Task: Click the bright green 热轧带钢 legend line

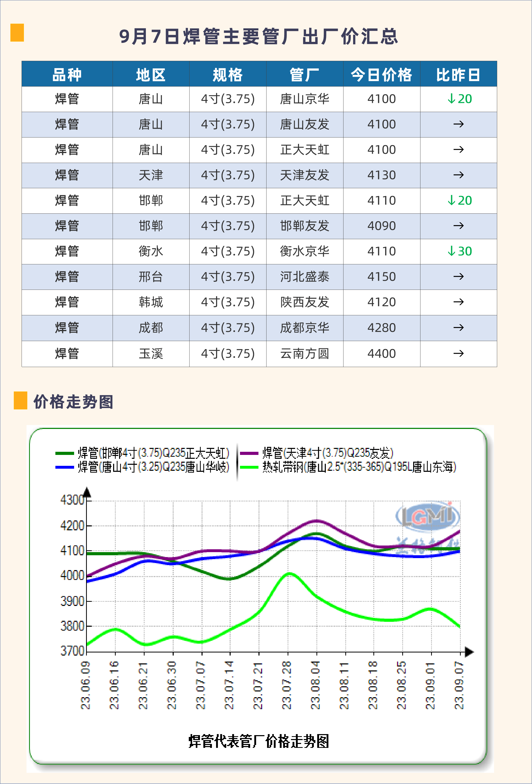Action: pyautogui.click(x=249, y=467)
